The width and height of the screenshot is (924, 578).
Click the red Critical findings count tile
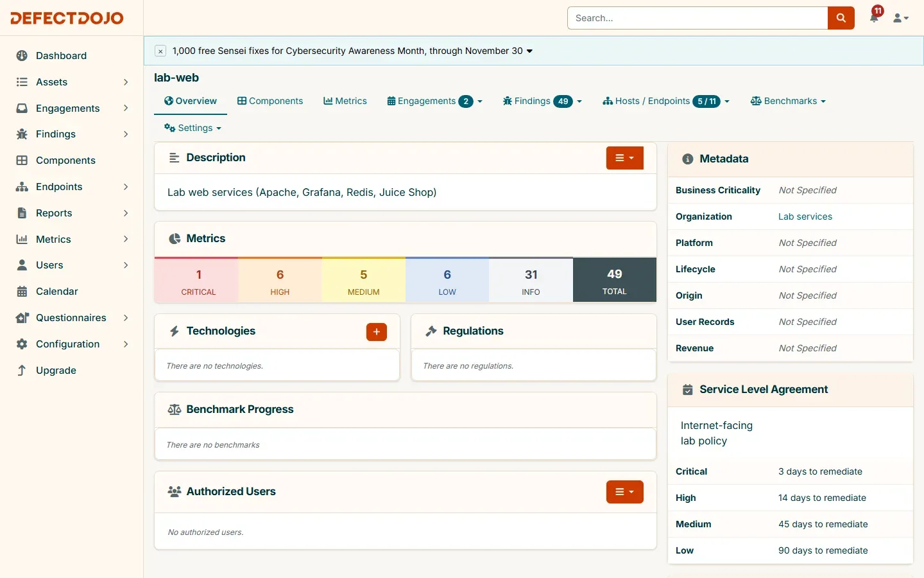[x=198, y=280]
